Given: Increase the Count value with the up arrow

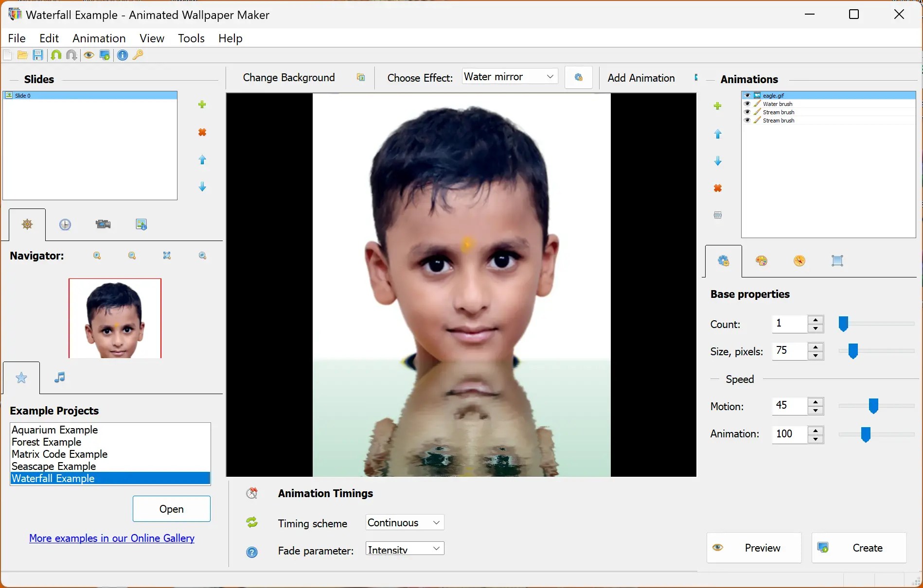Looking at the screenshot, I should [816, 320].
